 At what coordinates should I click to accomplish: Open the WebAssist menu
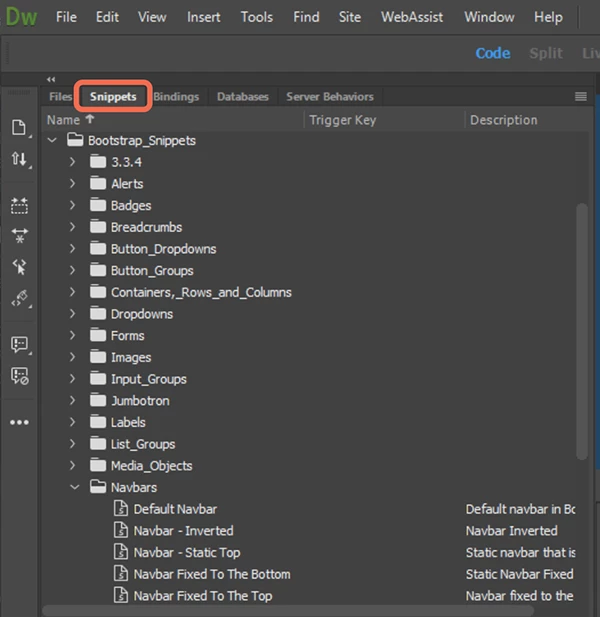412,17
